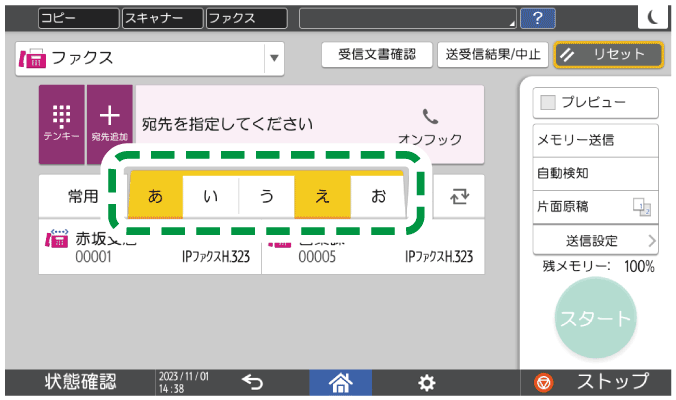Open 送受信結果/中止

click(493, 54)
